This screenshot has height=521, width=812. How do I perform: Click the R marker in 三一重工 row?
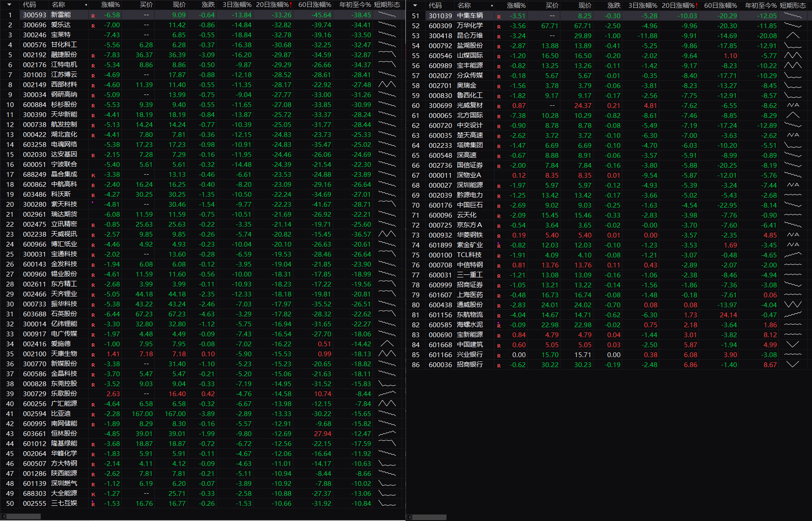(499, 276)
